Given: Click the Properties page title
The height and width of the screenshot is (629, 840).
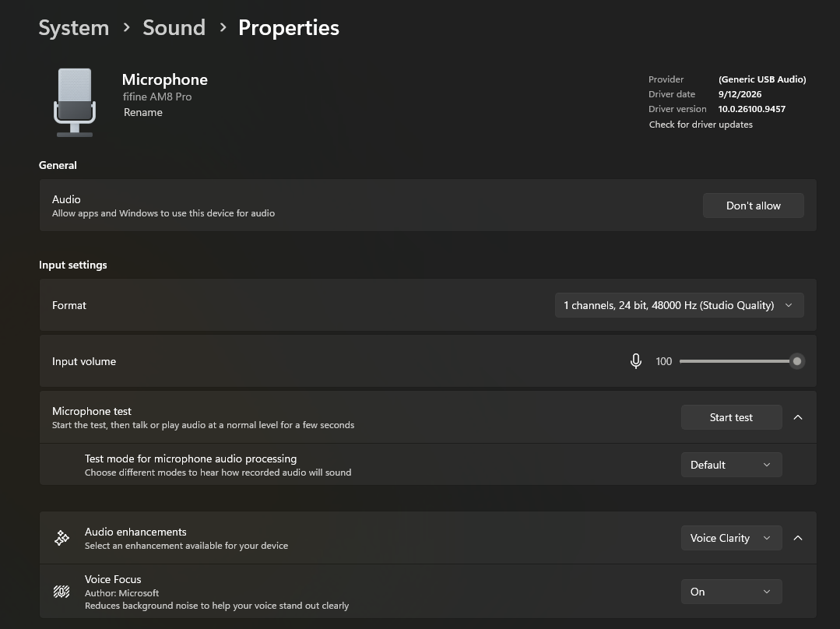Looking at the screenshot, I should 289,28.
